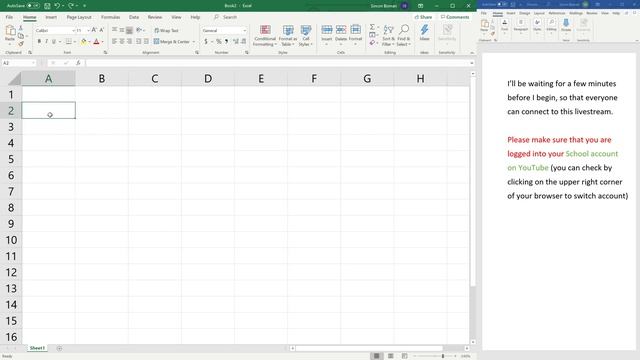Viewport: 640px width, 360px height.
Task: Click the Comments button in Excel
Action: (x=455, y=17)
